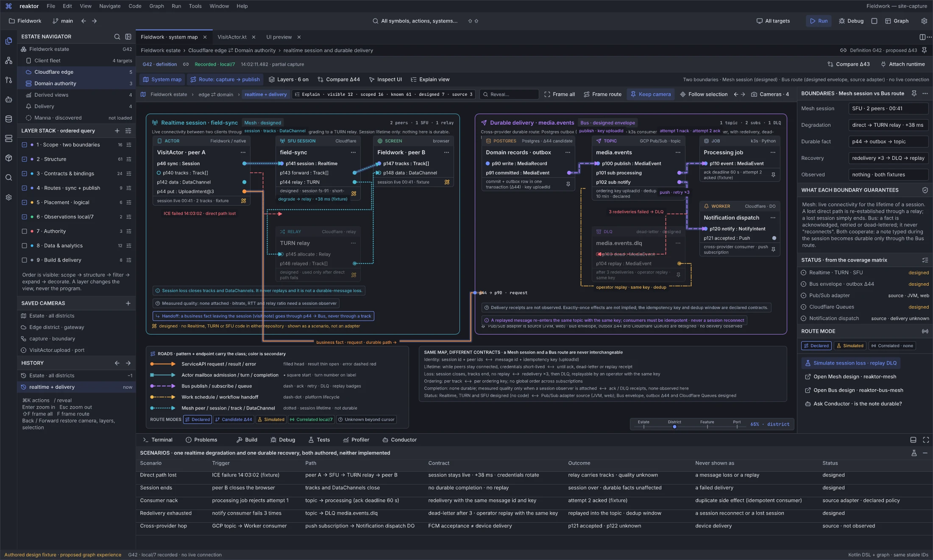Split editor with layout icon near tabs
933x560 pixels.
click(x=922, y=37)
